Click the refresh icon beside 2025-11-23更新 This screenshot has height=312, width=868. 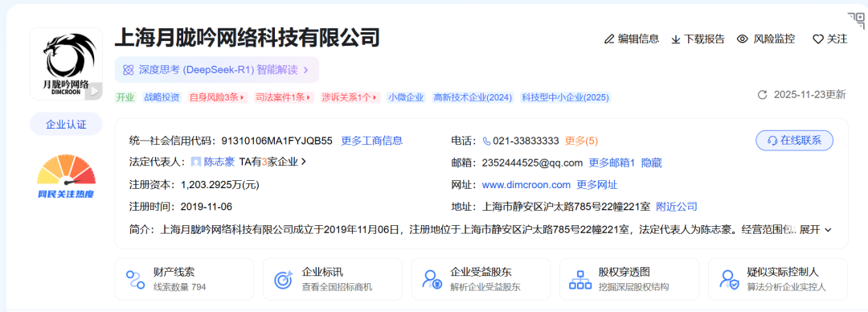(x=762, y=95)
